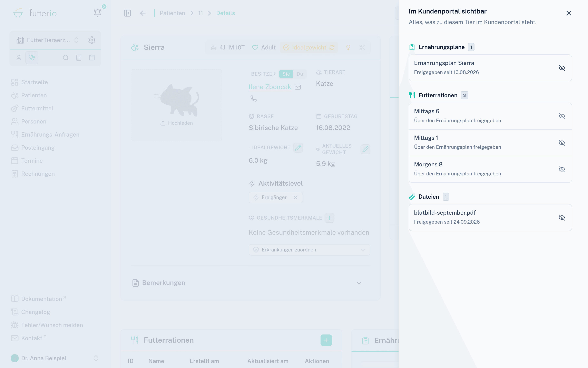Remove the Freigänger activity tag
Image resolution: width=588 pixels, height=368 pixels.
(x=295, y=197)
